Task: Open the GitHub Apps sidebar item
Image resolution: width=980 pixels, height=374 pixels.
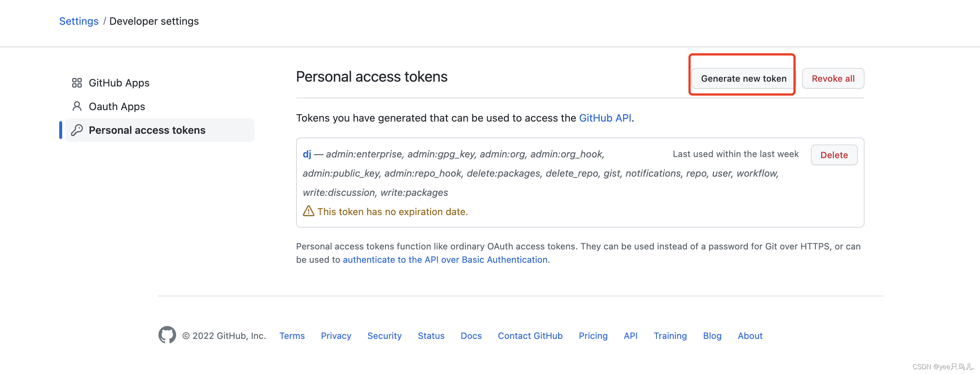Action: pyautogui.click(x=160, y=83)
